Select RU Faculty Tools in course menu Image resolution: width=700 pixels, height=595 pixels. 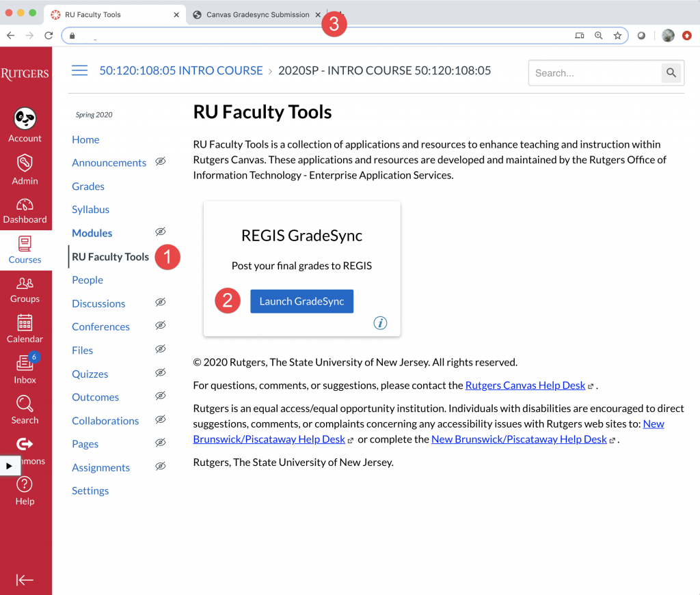pos(110,257)
